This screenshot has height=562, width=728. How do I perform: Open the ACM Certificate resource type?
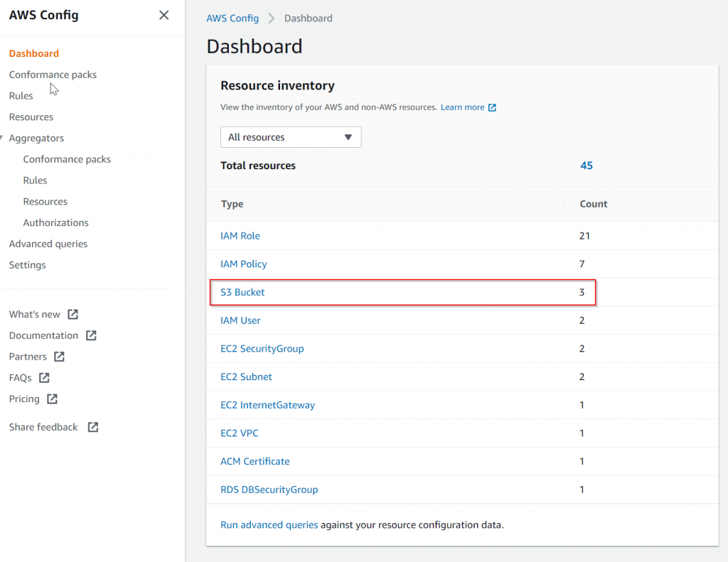(255, 461)
